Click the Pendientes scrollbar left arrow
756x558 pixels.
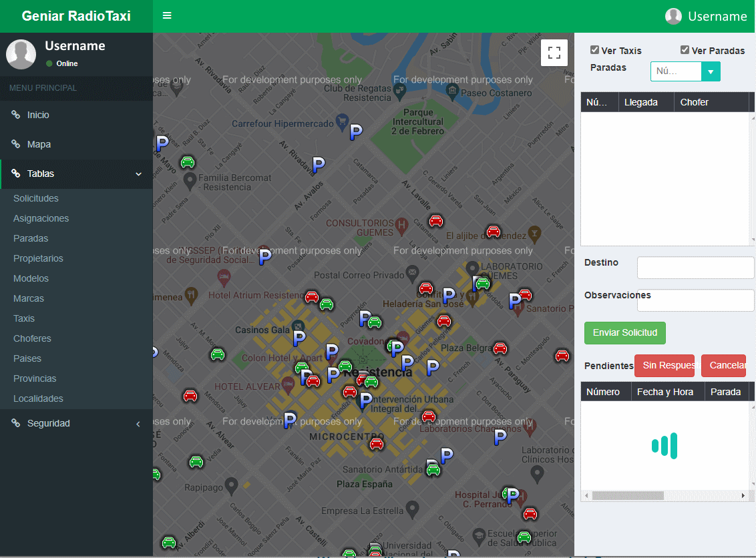click(586, 495)
